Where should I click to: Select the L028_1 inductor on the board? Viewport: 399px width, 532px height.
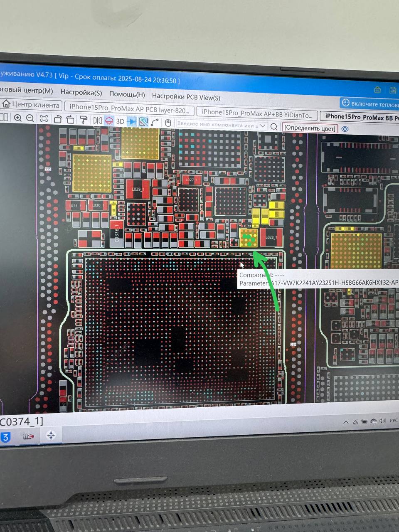click(x=271, y=237)
